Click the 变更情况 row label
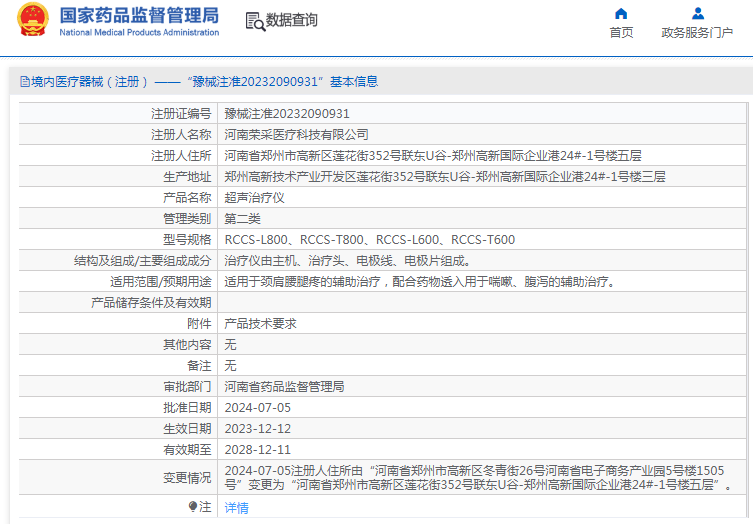Viewport: 753px width, 524px height. coord(187,478)
